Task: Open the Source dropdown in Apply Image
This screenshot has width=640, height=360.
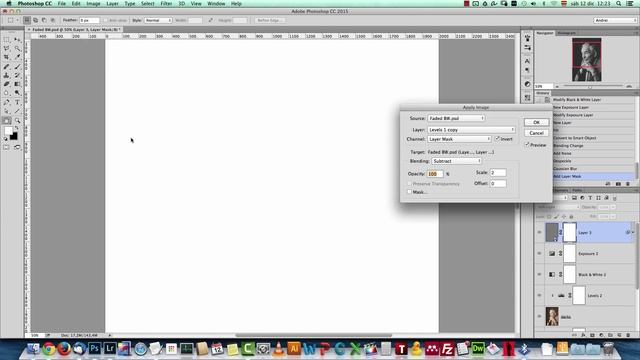Action: 456,118
